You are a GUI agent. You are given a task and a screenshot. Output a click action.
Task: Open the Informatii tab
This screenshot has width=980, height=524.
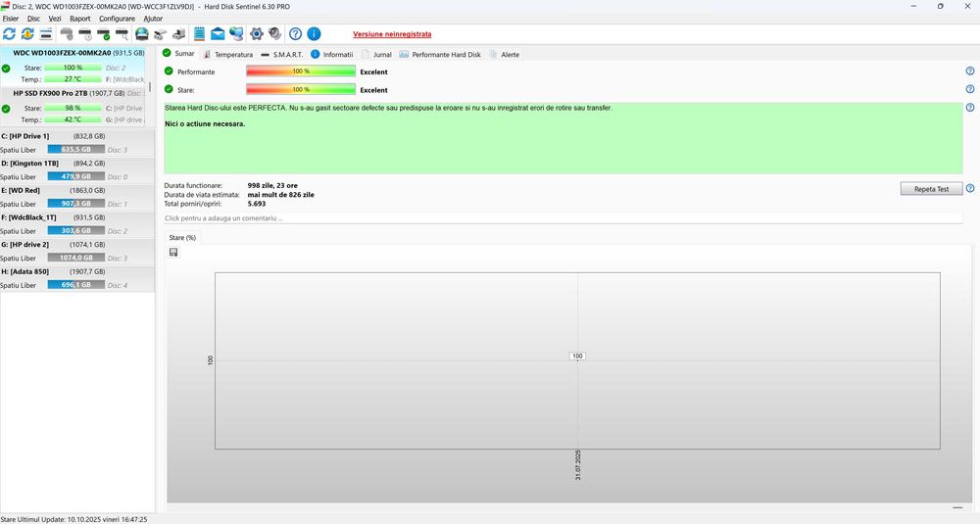pyautogui.click(x=332, y=54)
